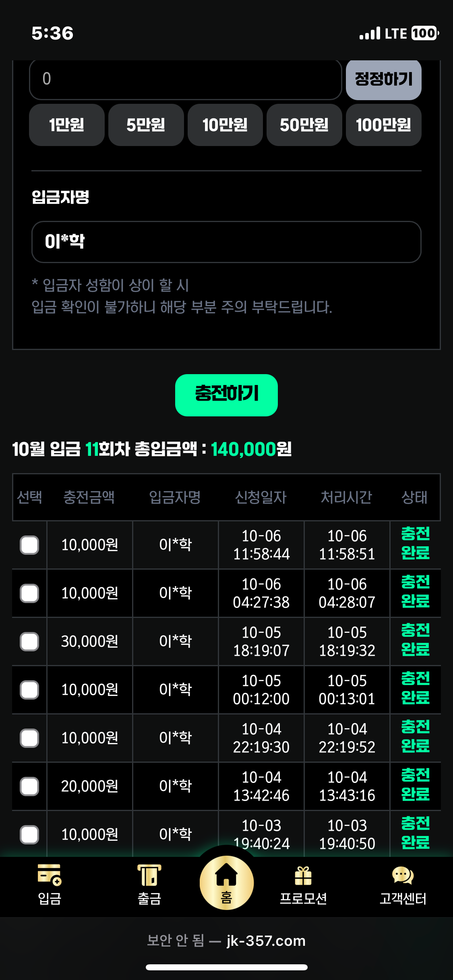Select the 50만원 amount chip

click(304, 125)
